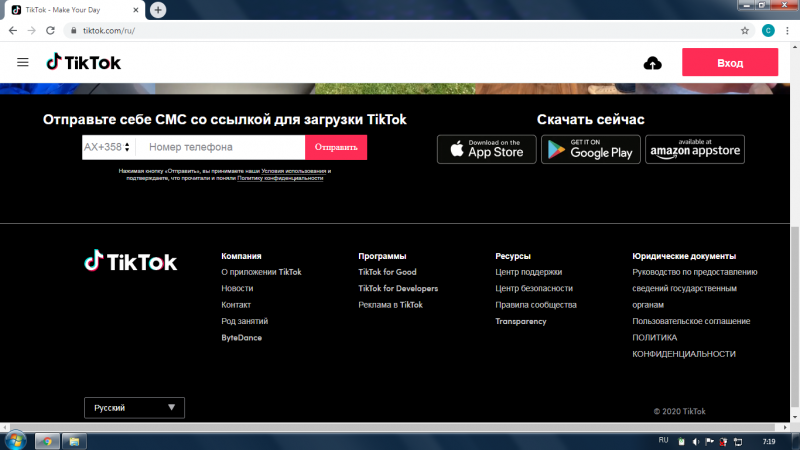Screen dimensions: 800x450
Task: Open the Transparency link
Action: click(x=520, y=321)
